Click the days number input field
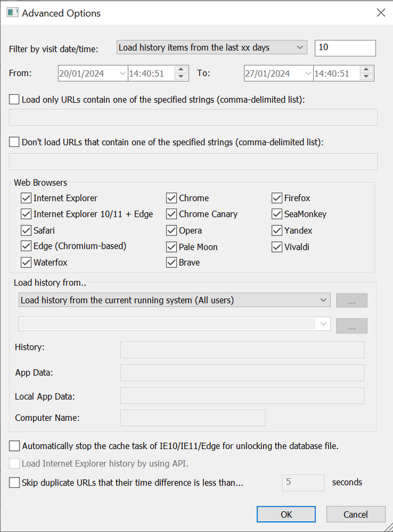The width and height of the screenshot is (393, 532). 345,48
